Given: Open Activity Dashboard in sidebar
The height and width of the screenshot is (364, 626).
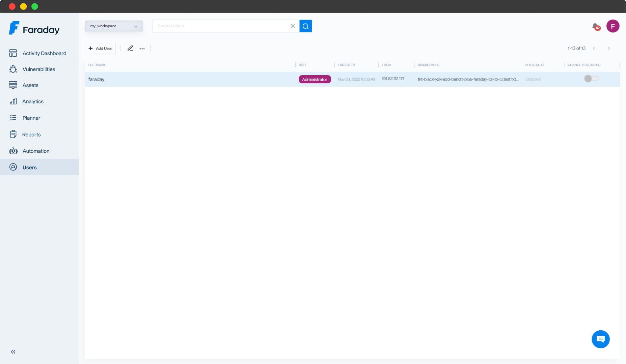Looking at the screenshot, I should point(44,53).
